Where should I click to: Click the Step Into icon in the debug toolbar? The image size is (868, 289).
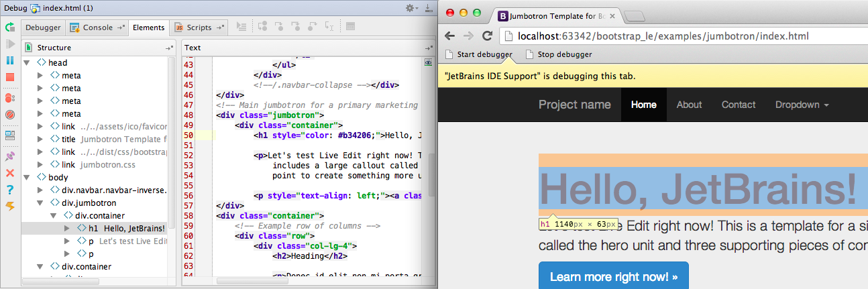(x=279, y=27)
